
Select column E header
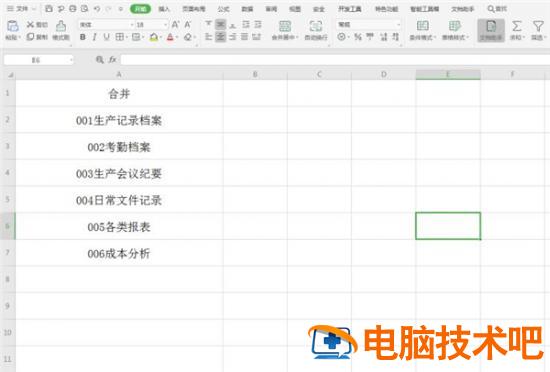[448, 74]
